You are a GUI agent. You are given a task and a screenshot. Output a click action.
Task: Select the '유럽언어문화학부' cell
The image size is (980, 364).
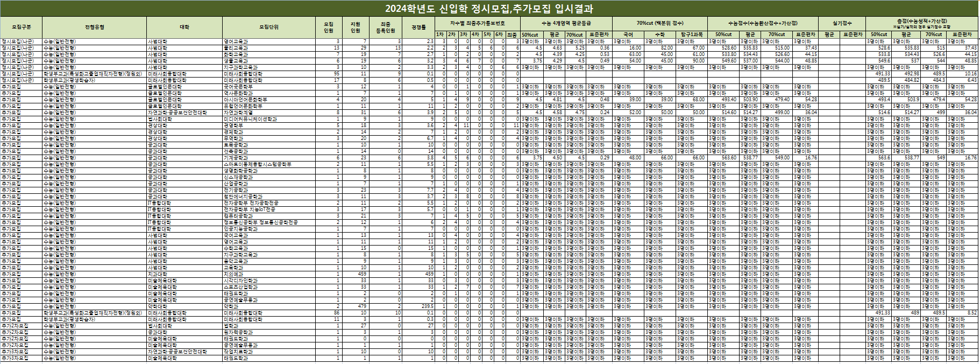pos(269,106)
